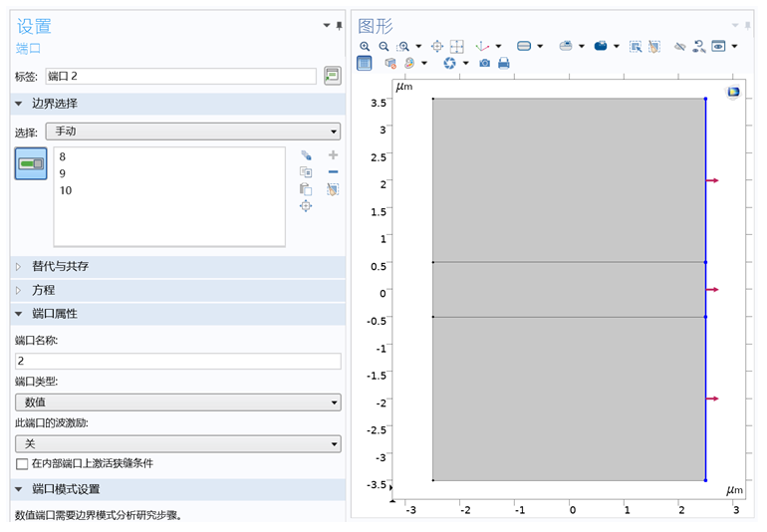767x532 pixels.
Task: Click the settings panel pin icon
Action: [x=339, y=26]
